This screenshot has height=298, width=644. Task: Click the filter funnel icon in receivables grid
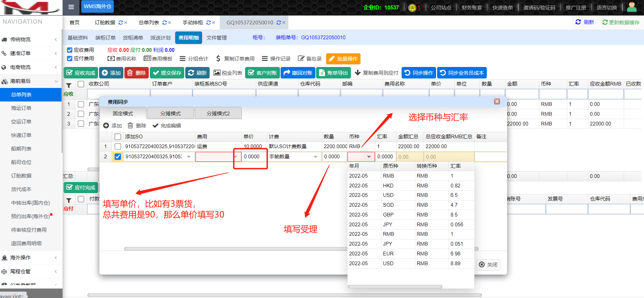click(69, 85)
